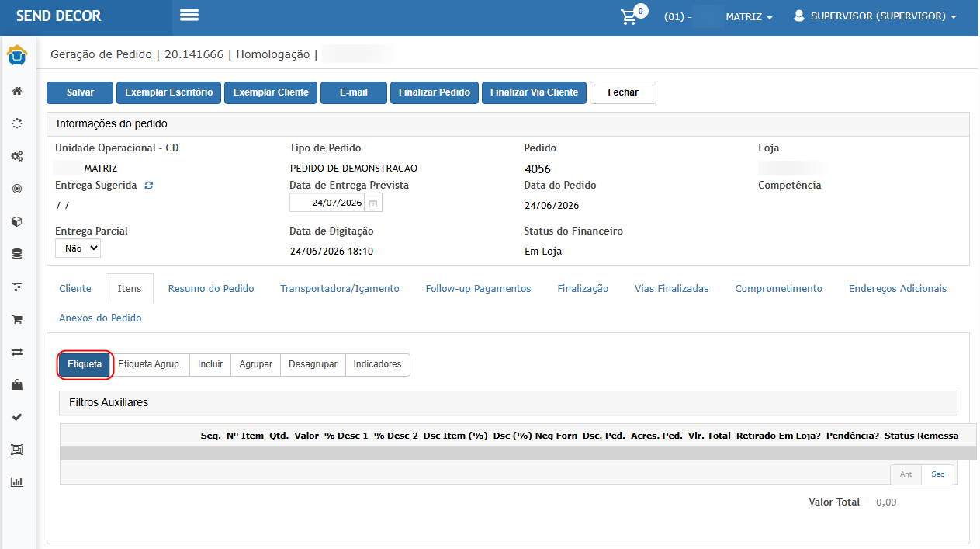This screenshot has height=549, width=980.
Task: Click the Nº Item column header
Action: tap(245, 436)
